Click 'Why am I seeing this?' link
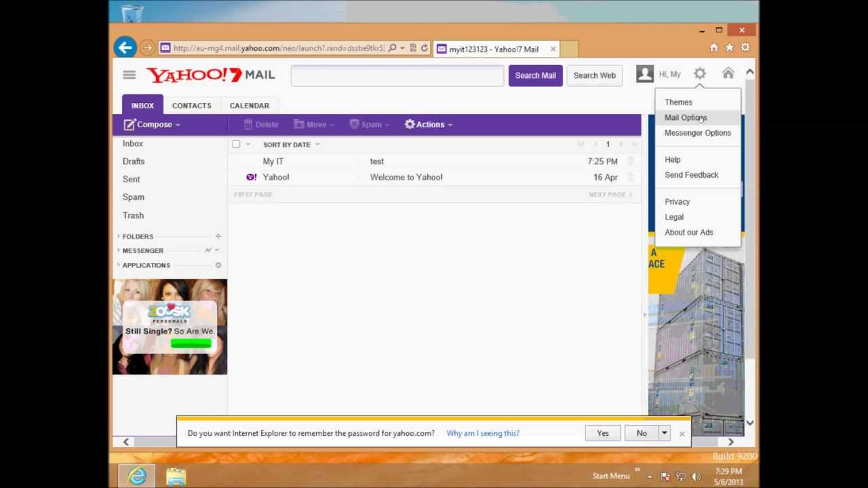Screen dimensions: 868x488 click(x=483, y=433)
